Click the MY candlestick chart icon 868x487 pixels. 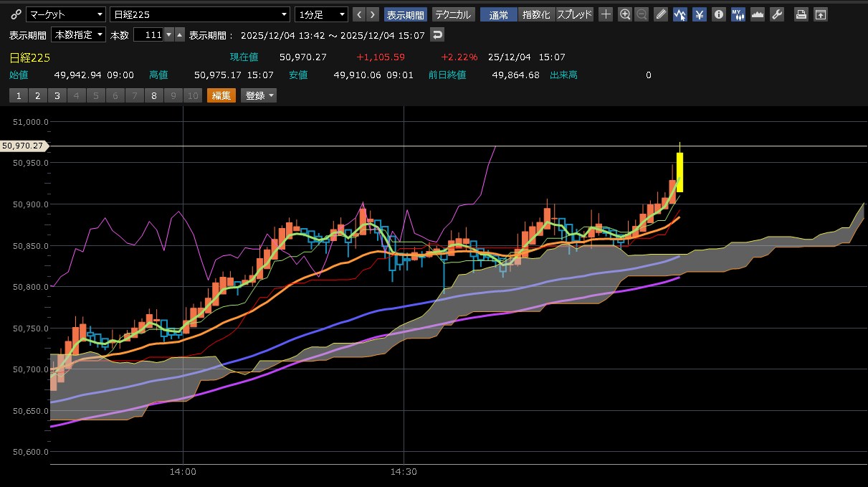[738, 14]
